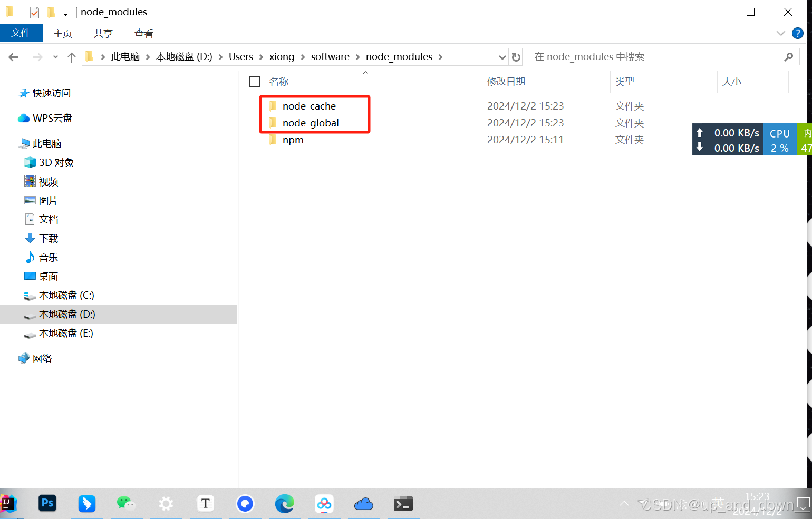This screenshot has height=519, width=812.
Task: Expand chevron after node_modules in path
Action: coord(440,57)
